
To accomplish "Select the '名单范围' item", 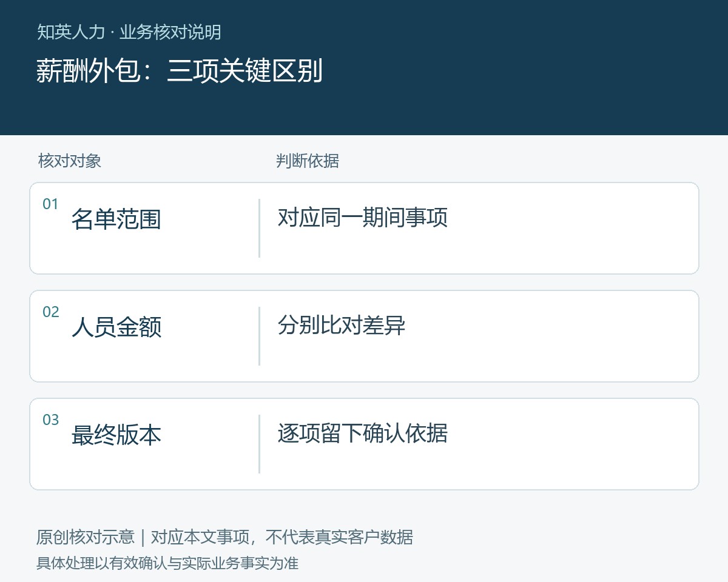I will click(x=116, y=219).
